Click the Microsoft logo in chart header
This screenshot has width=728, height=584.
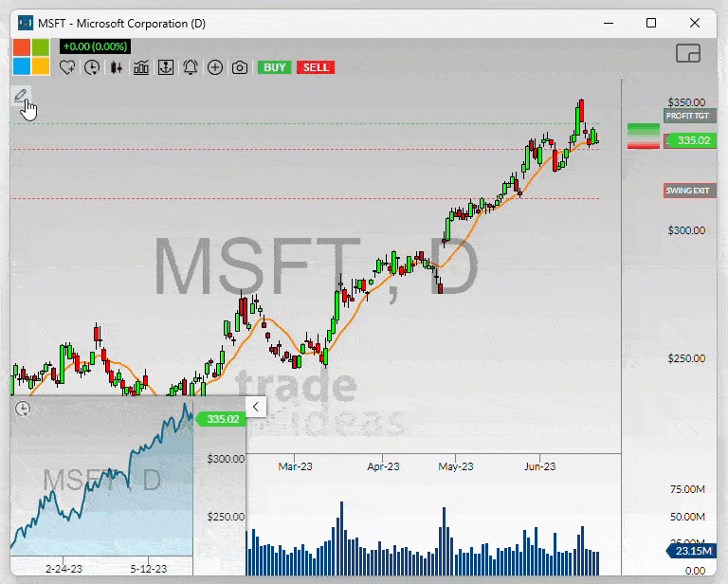pos(31,56)
